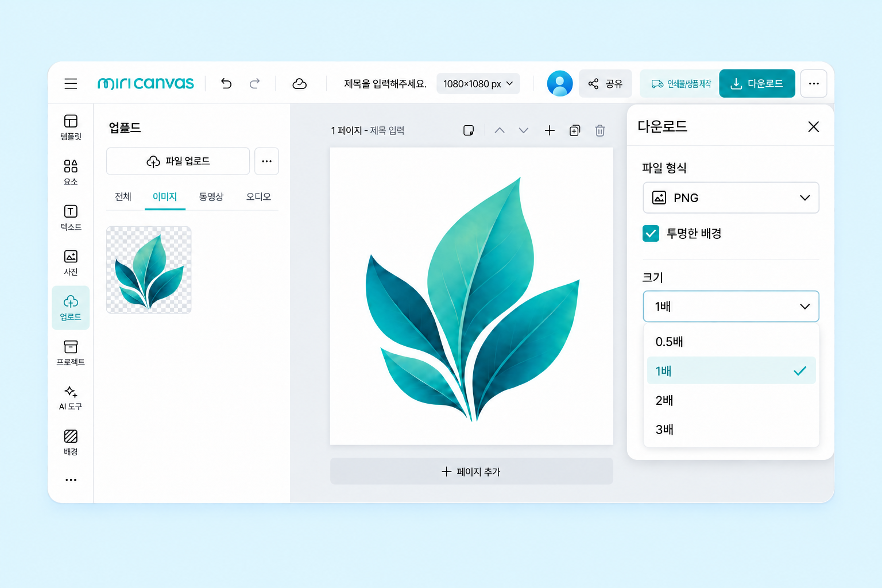The height and width of the screenshot is (588, 882).
Task: Click the 파일 업로드 button
Action: click(x=178, y=161)
